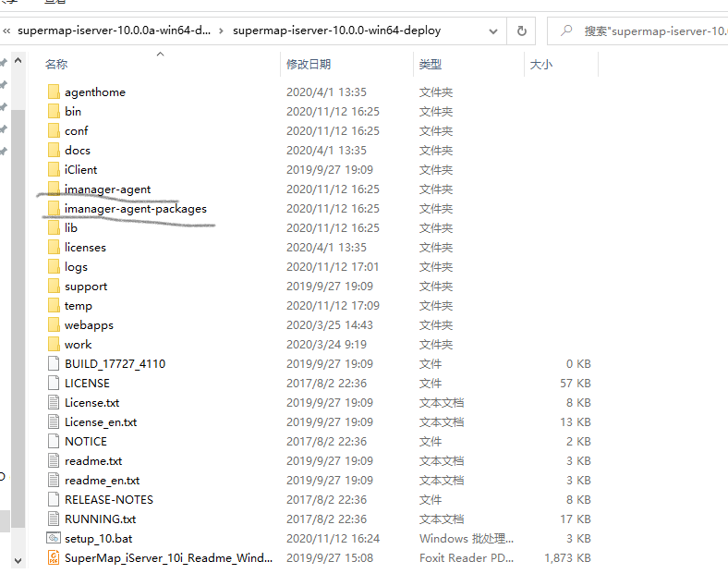Click the supermap-iserver-10.0.0-win64-deploy breadcrumb
The width and height of the screenshot is (728, 586).
tap(336, 31)
